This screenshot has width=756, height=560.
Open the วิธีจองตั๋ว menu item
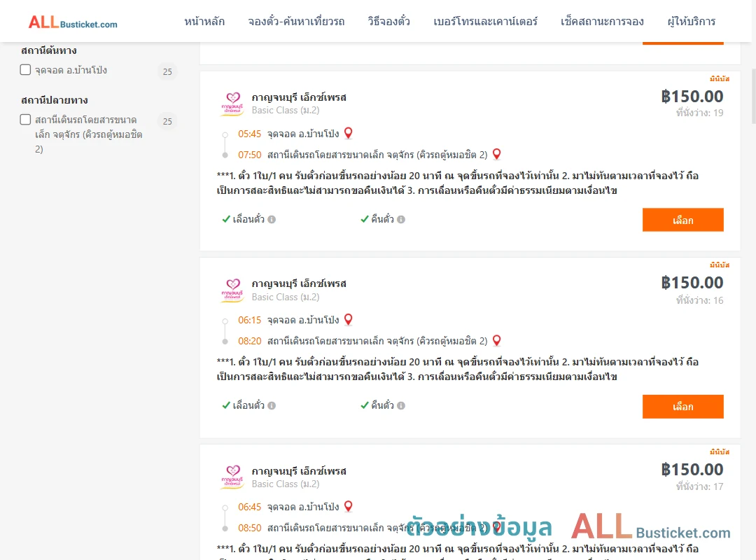point(388,22)
